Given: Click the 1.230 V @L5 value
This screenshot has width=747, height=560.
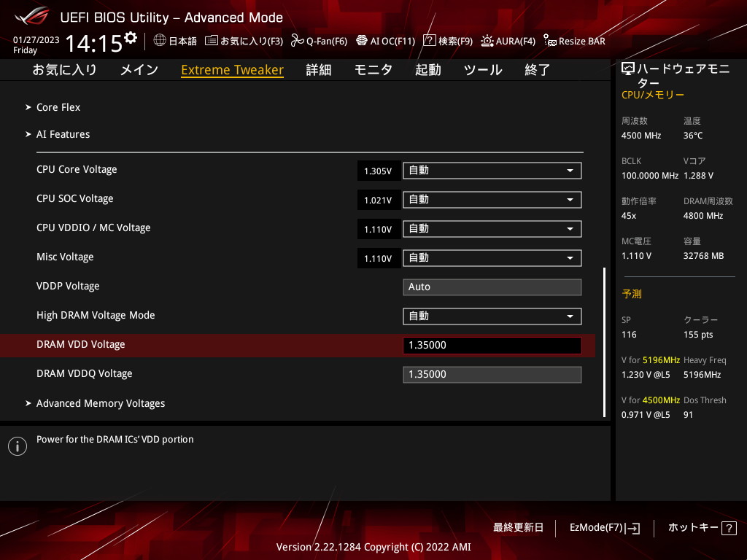Looking at the screenshot, I should coord(646,375).
